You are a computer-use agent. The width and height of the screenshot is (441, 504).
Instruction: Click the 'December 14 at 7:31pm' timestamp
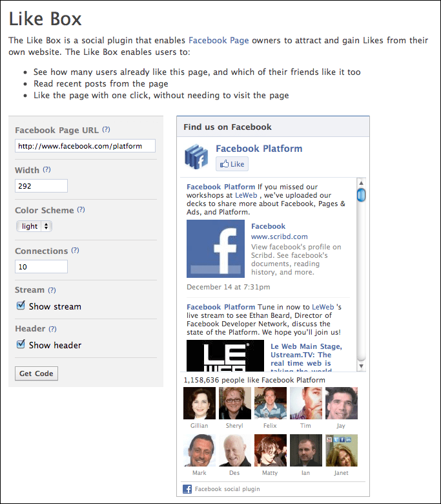tap(229, 287)
